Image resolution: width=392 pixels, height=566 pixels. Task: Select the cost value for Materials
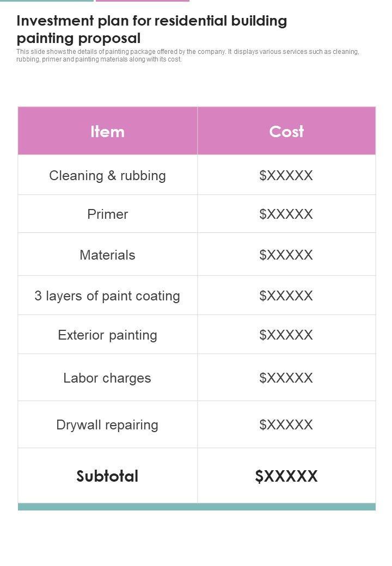point(286,255)
